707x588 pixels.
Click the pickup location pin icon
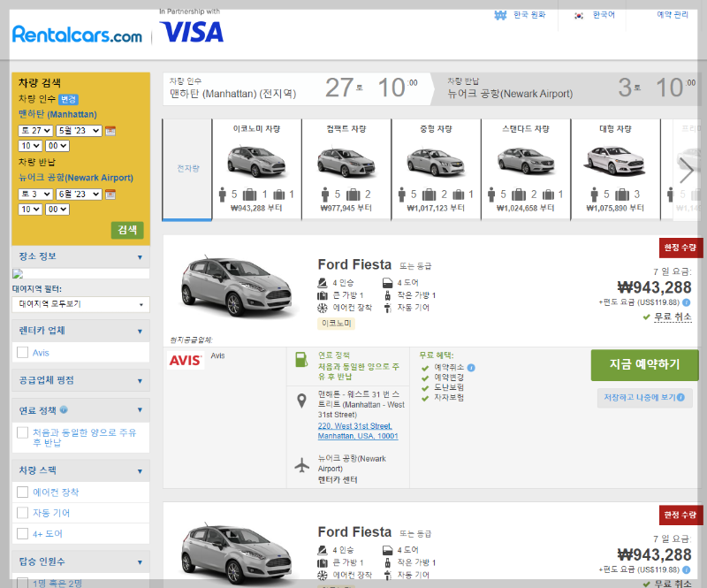pyautogui.click(x=301, y=401)
